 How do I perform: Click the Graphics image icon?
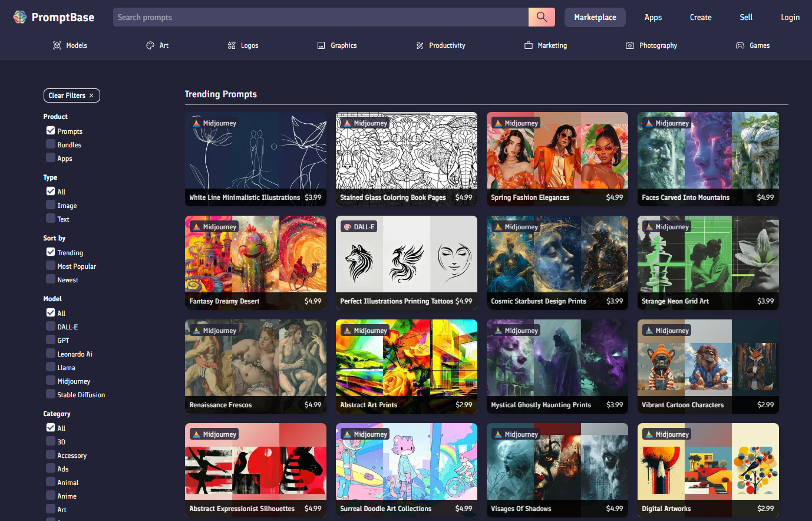(x=321, y=45)
